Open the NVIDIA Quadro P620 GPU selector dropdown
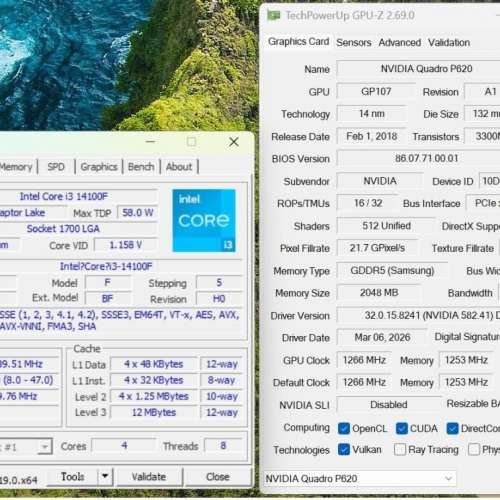 pos(360,479)
